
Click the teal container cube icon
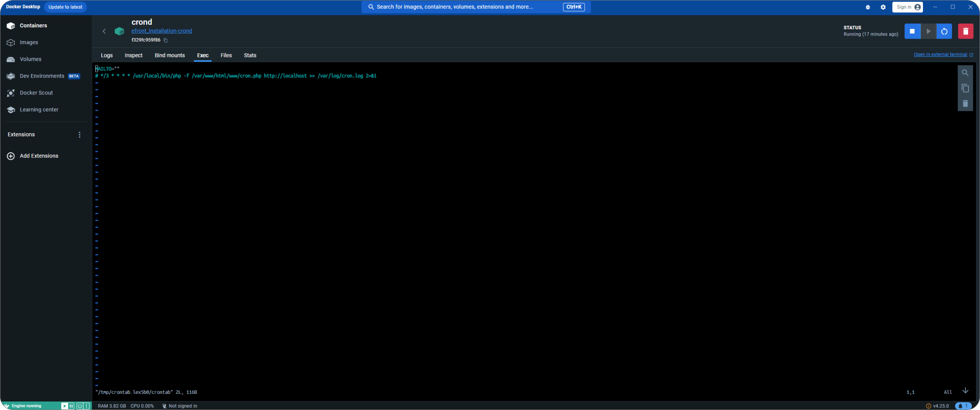tap(120, 31)
